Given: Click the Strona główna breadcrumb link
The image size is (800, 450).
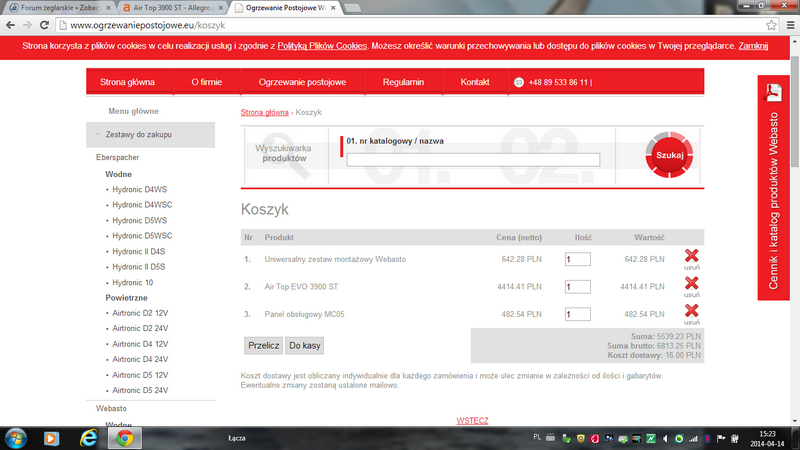Looking at the screenshot, I should [x=264, y=112].
